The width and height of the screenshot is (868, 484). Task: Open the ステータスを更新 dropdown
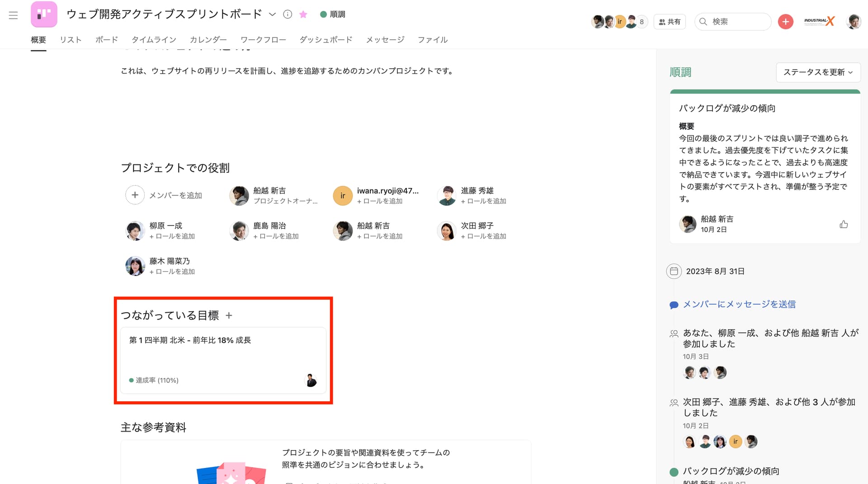pos(818,72)
